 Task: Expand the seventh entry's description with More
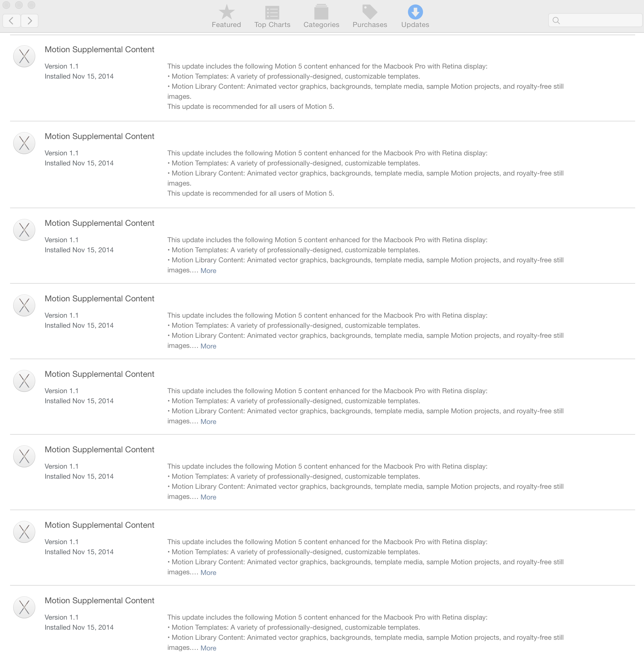coord(208,572)
